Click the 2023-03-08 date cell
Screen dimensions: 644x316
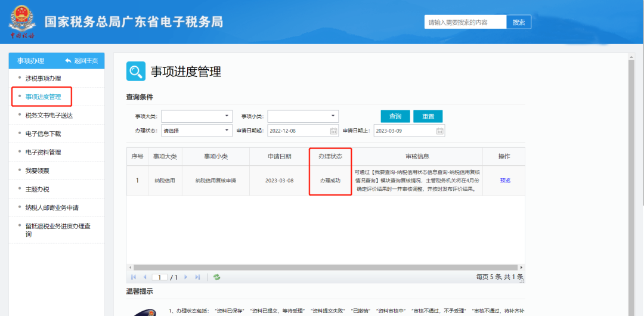[279, 181]
